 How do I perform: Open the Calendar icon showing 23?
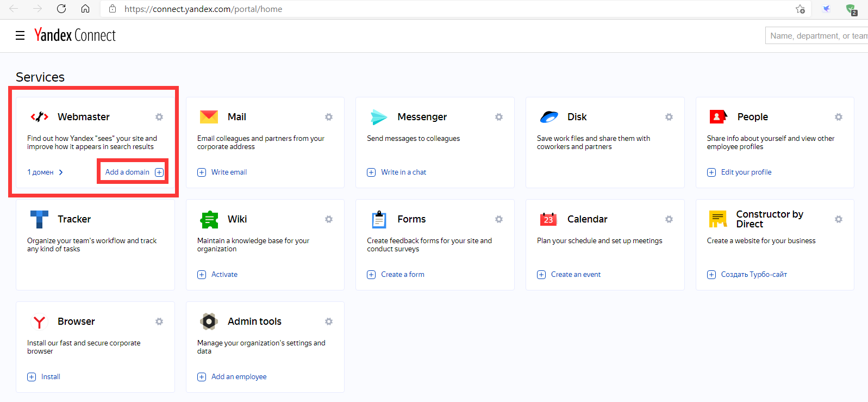pyautogui.click(x=548, y=219)
